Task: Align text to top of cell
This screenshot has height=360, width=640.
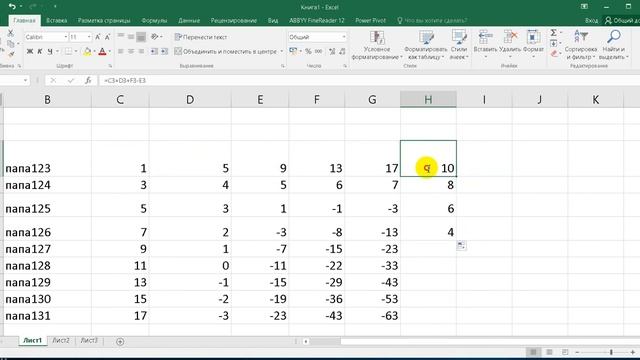Action: (121, 37)
